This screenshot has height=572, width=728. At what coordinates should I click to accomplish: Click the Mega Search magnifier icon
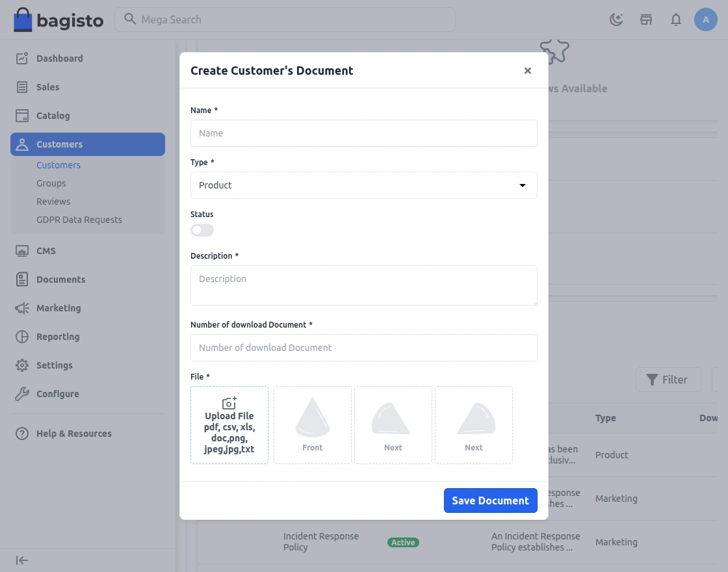coord(130,19)
